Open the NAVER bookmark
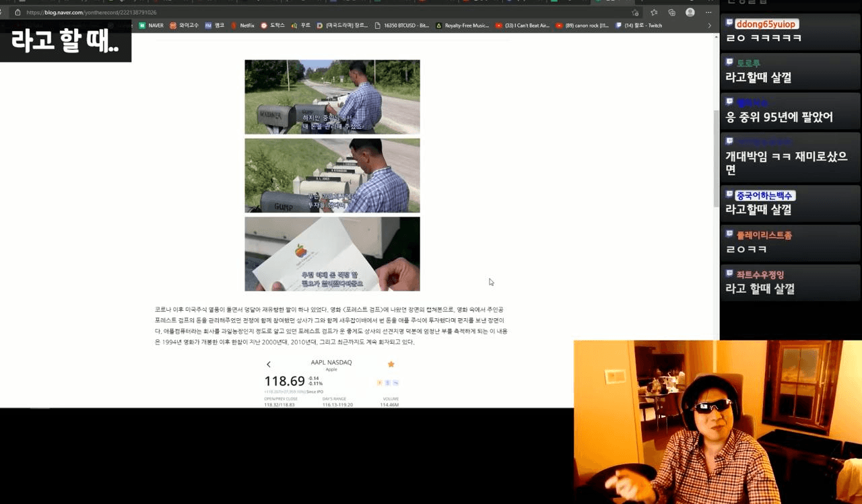 point(154,25)
